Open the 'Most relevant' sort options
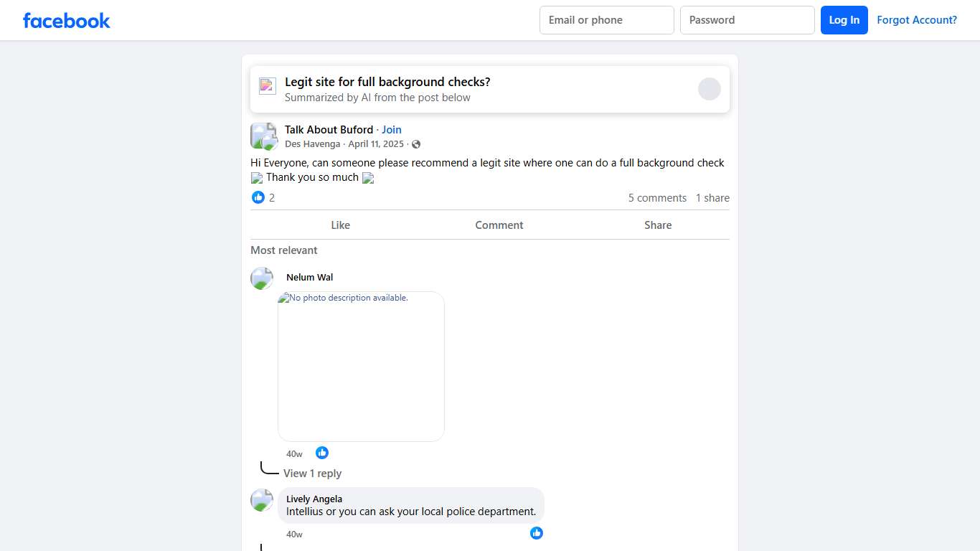This screenshot has height=551, width=980. tap(284, 250)
